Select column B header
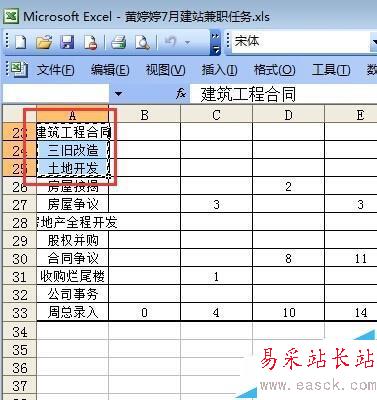This screenshot has height=400, width=377. coord(145,115)
